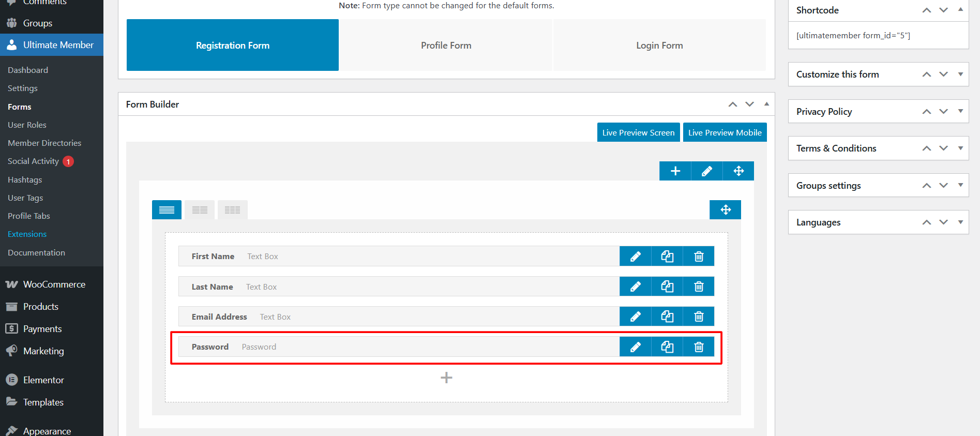This screenshot has height=436, width=980.
Task: Add a new row with plus icon
Action: click(675, 171)
